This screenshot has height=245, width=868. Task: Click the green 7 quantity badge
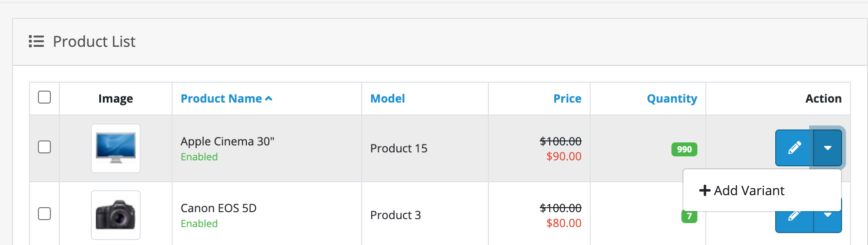tap(689, 217)
